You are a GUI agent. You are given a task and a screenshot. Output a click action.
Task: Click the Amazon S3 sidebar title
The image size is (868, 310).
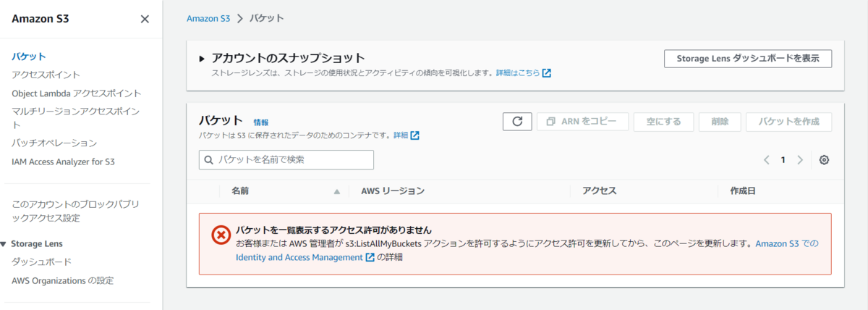(41, 20)
